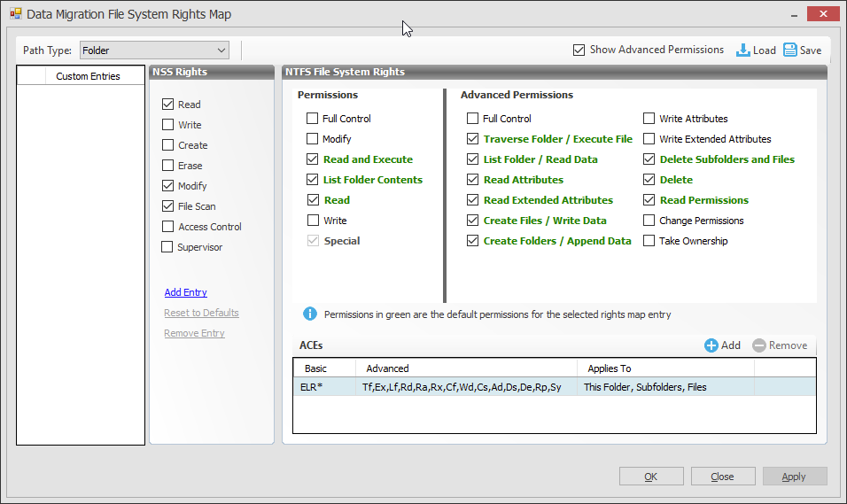The height and width of the screenshot is (504, 847).
Task: Click the blue info icon
Action: tap(309, 314)
